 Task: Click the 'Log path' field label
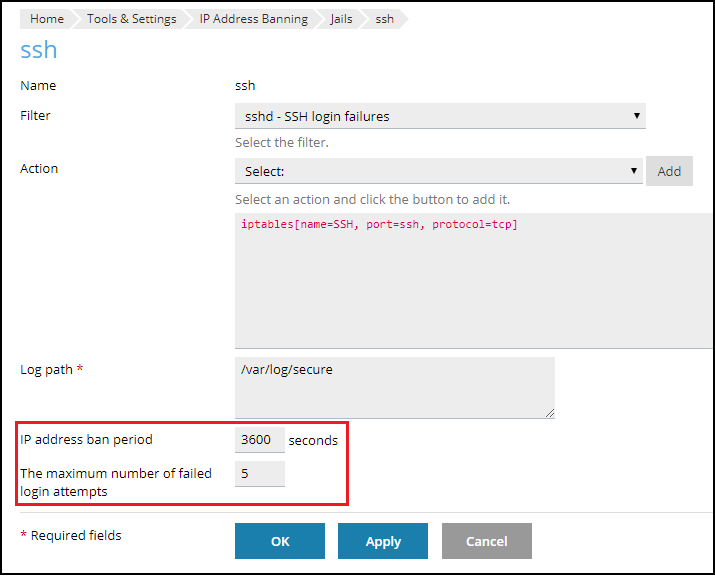(46, 369)
